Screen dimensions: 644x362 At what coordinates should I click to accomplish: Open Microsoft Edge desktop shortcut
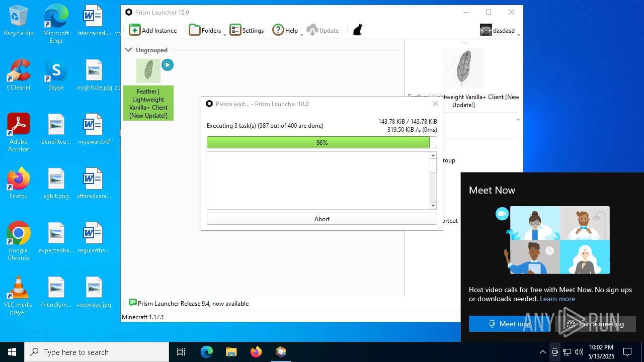click(56, 24)
